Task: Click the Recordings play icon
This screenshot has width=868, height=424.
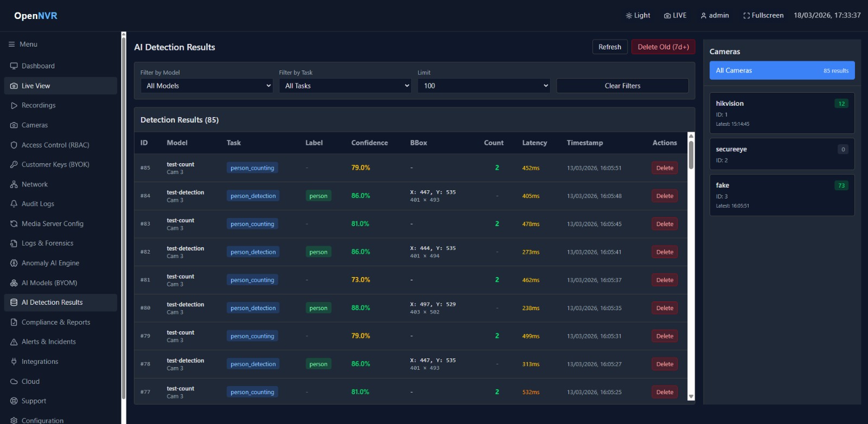Action: tap(14, 106)
